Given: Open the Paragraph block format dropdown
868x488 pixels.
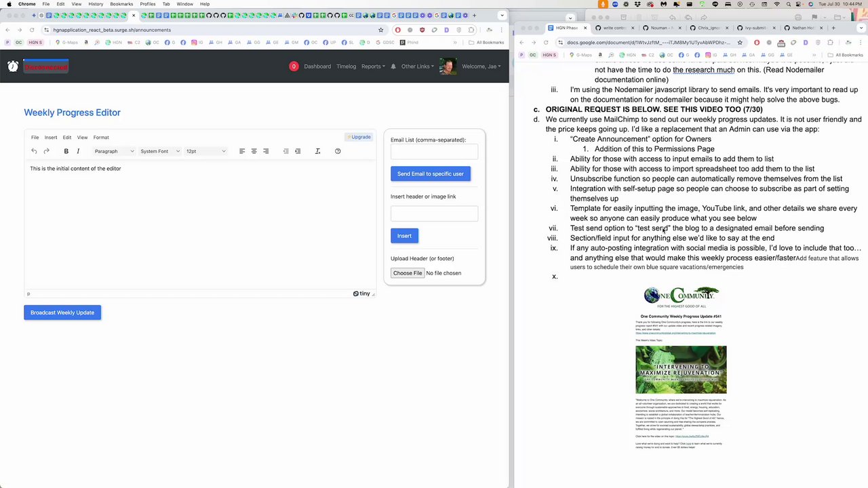Looking at the screenshot, I should click(115, 151).
